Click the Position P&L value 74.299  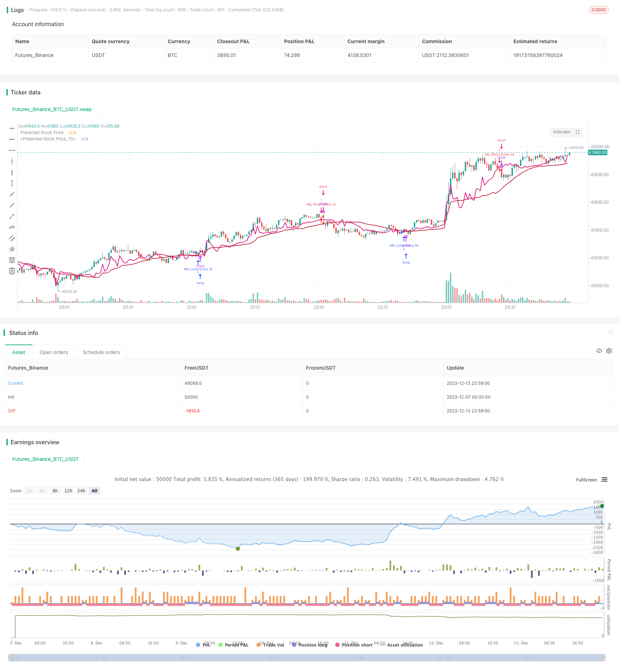click(x=292, y=55)
